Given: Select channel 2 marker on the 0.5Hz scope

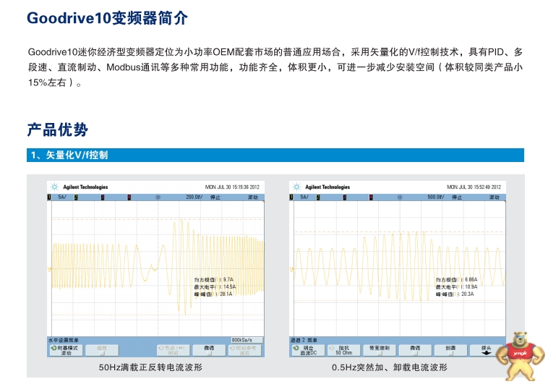Looking at the screenshot, I should 318,197.
